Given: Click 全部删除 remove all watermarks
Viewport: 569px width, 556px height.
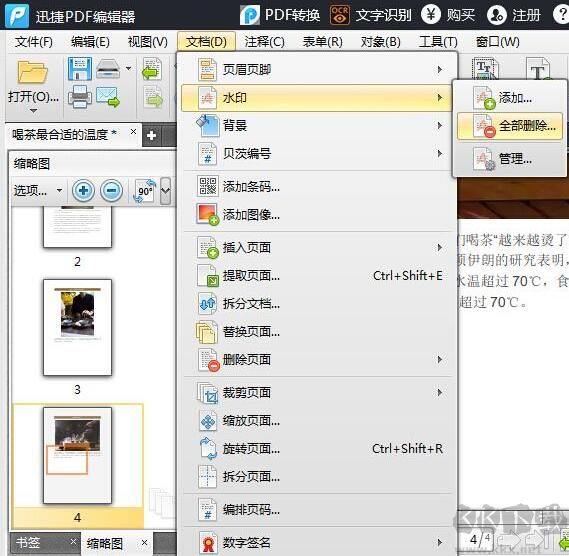Looking at the screenshot, I should pos(510,126).
